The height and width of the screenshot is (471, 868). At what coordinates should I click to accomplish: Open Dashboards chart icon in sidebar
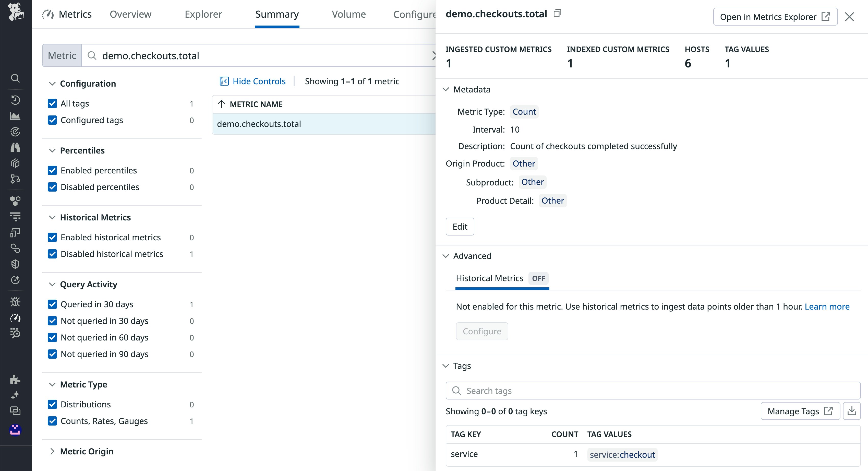click(15, 116)
